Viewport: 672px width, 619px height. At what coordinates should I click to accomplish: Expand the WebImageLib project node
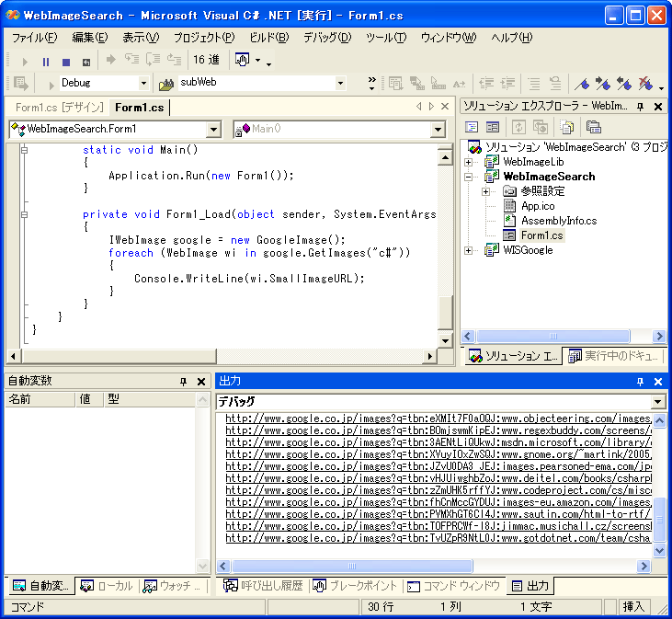tap(468, 162)
